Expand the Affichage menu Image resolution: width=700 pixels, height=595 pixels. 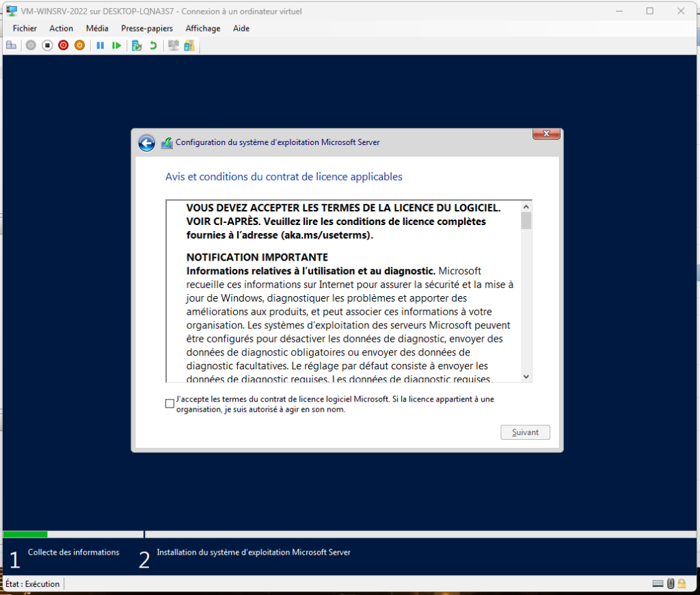[x=203, y=28]
